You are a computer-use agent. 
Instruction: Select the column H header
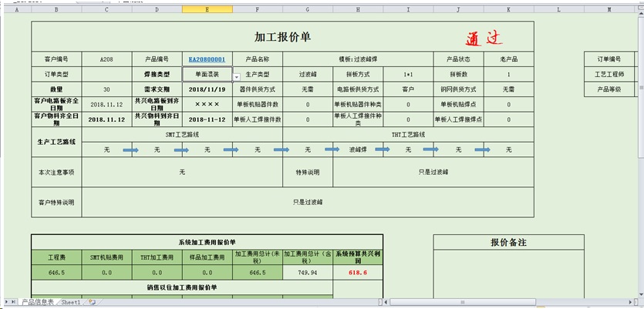[358, 10]
